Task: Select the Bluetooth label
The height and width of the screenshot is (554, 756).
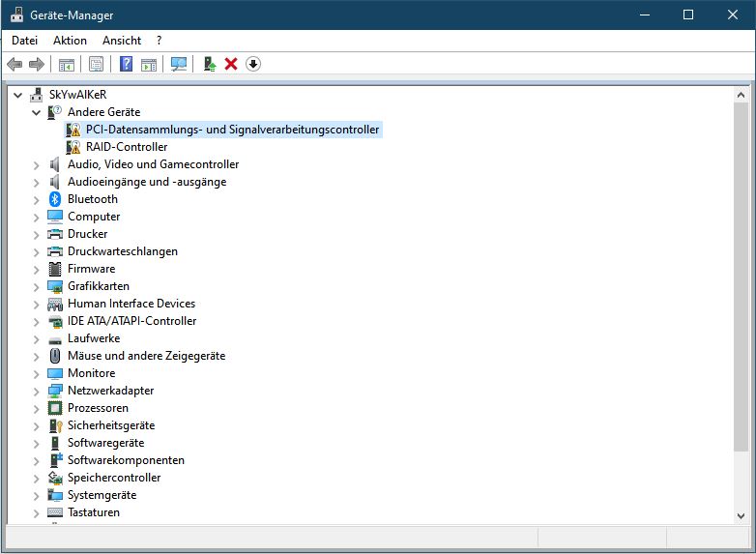Action: click(x=93, y=199)
